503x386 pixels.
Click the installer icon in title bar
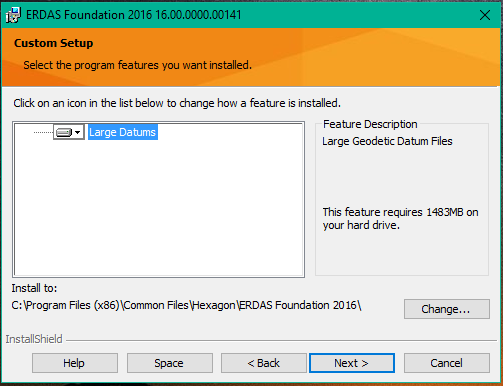pyautogui.click(x=13, y=15)
